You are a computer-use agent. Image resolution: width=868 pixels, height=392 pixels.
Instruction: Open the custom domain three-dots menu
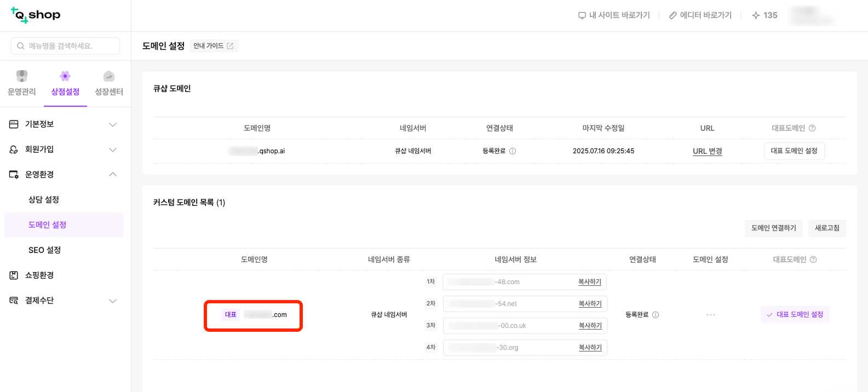click(710, 315)
